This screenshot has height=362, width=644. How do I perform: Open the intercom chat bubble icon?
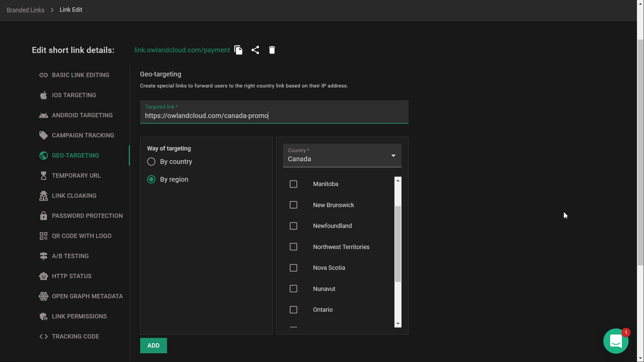(x=616, y=341)
